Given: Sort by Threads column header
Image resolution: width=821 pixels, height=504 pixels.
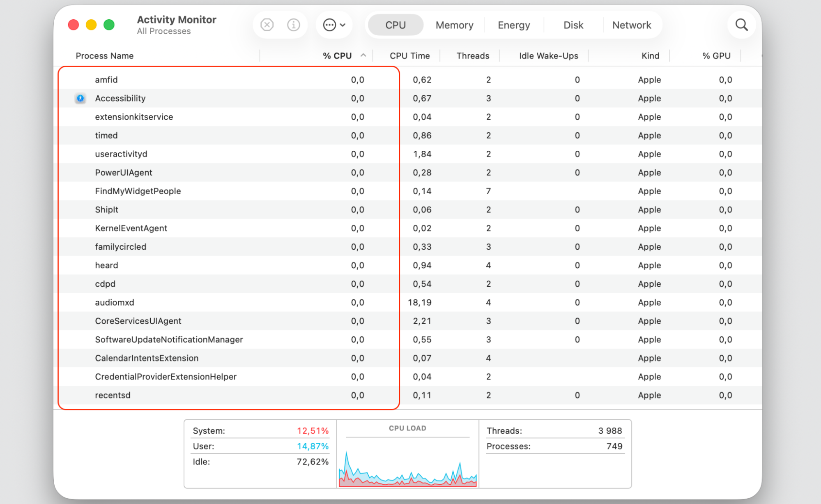Looking at the screenshot, I should (x=473, y=56).
